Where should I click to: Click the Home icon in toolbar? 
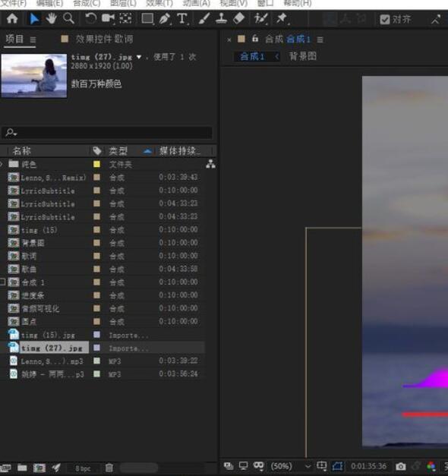click(x=12, y=19)
